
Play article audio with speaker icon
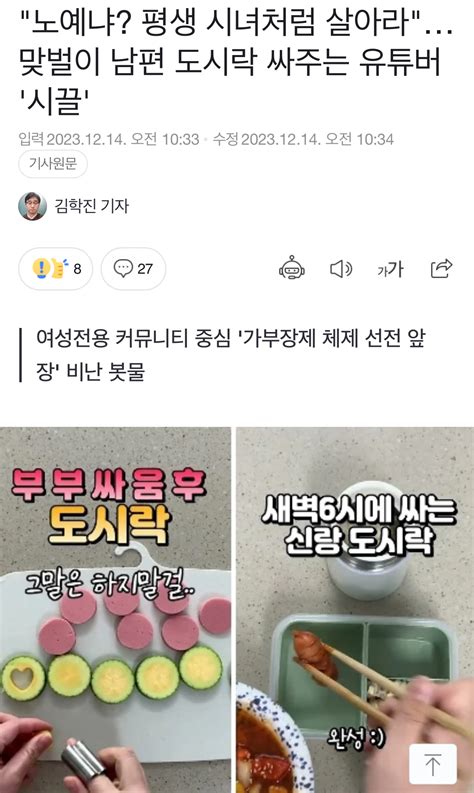click(341, 269)
